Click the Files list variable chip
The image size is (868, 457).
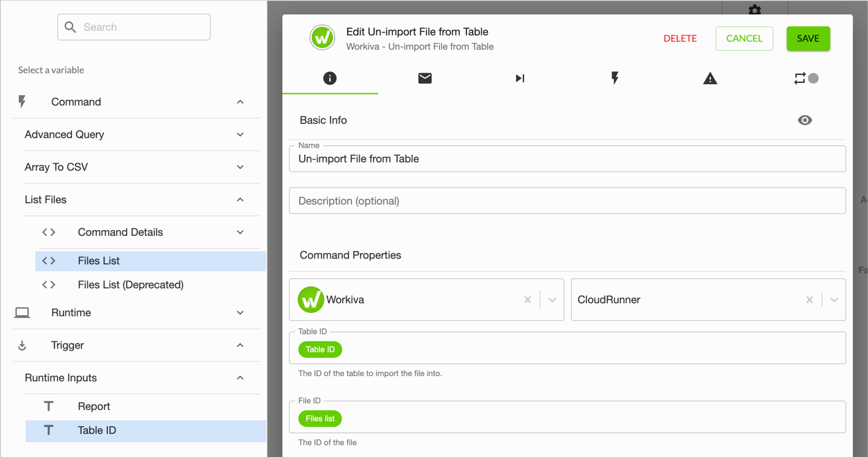tap(320, 418)
